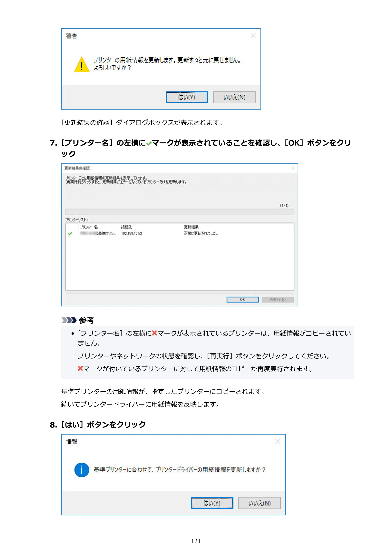Click the IP address 192.168.15.52 cell
The height and width of the screenshot is (555, 392).
click(x=132, y=233)
